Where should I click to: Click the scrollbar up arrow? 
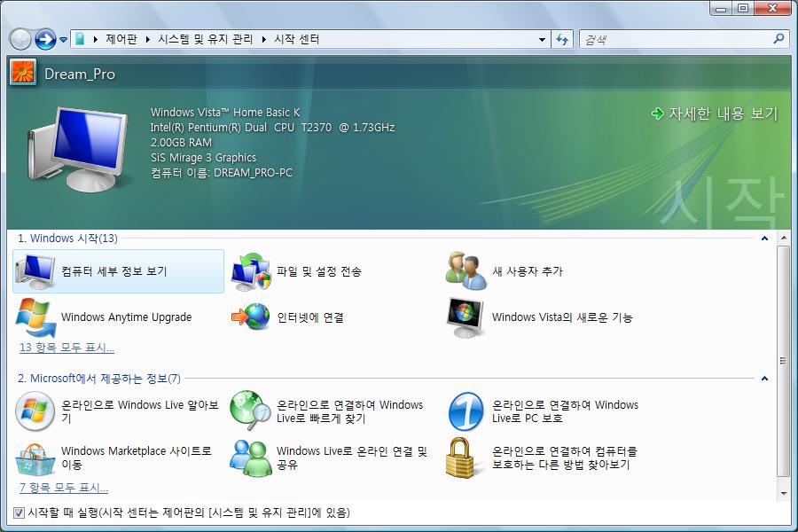click(x=783, y=239)
